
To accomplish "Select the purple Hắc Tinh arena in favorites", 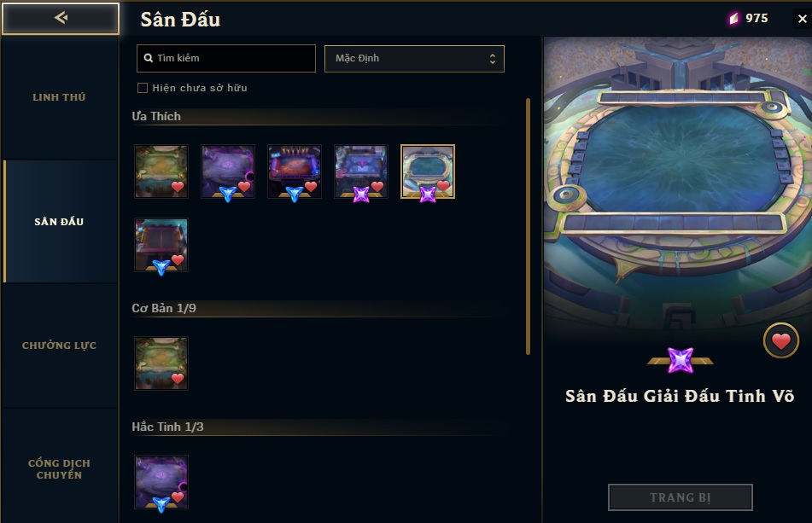I will pos(228,171).
